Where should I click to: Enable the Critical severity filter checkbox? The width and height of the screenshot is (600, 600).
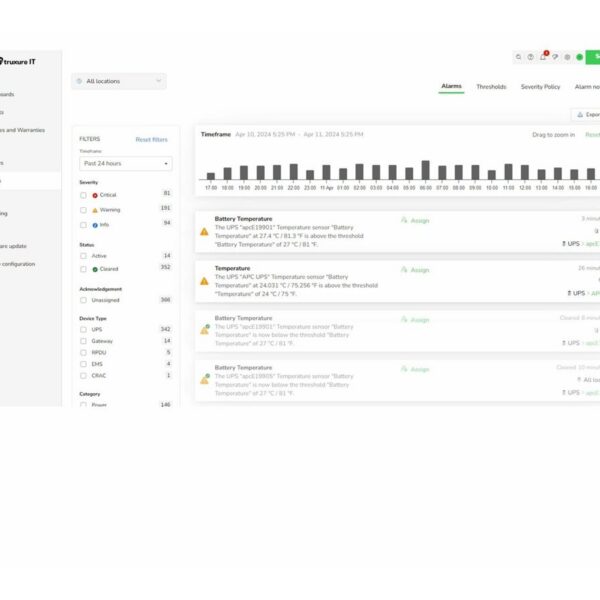(83, 194)
